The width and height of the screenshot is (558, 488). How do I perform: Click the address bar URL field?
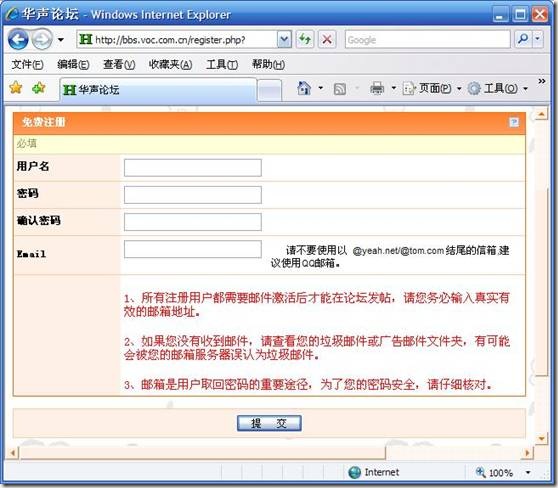(x=177, y=40)
